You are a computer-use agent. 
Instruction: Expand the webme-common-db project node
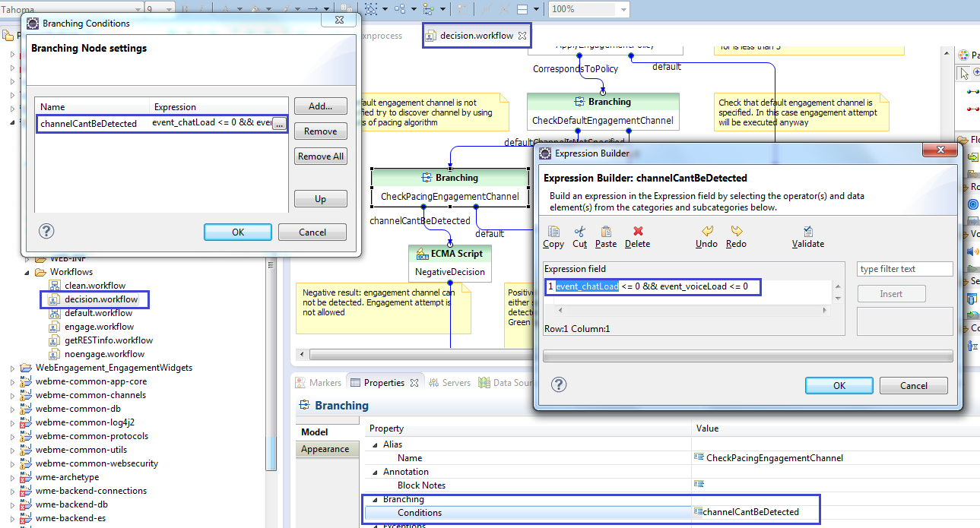pos(12,409)
